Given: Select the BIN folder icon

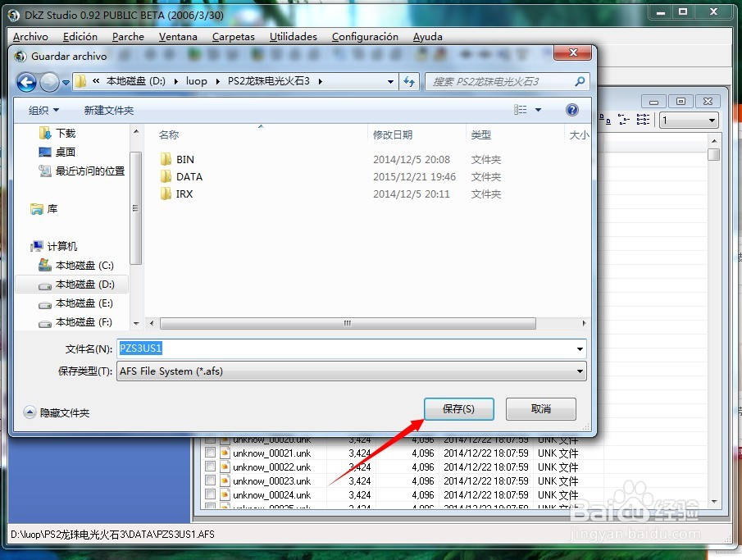Looking at the screenshot, I should click(166, 159).
